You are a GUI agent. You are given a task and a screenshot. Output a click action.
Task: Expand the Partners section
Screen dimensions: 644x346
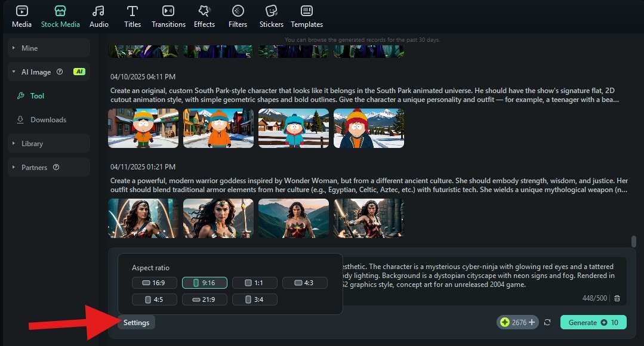coord(48,168)
